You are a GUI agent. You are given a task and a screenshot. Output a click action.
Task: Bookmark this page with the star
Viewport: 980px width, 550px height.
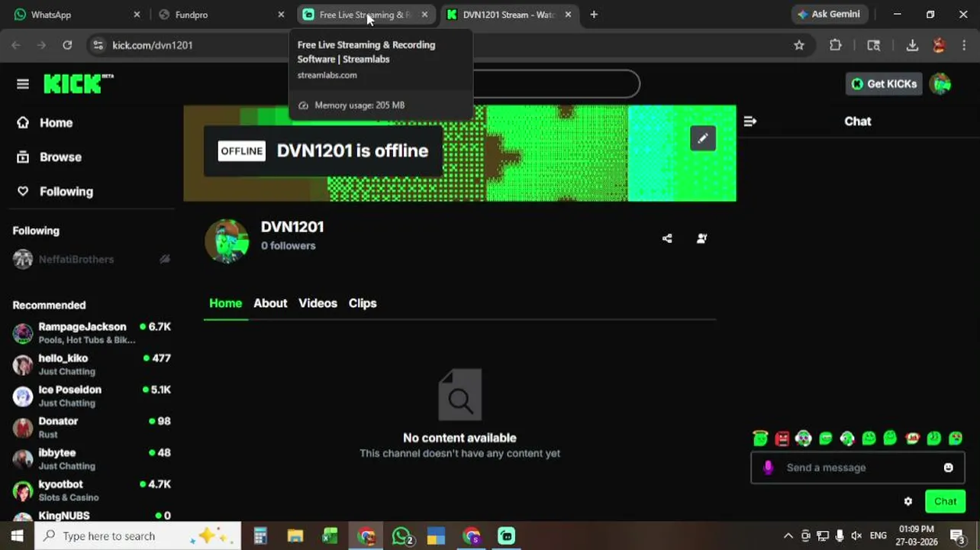798,45
